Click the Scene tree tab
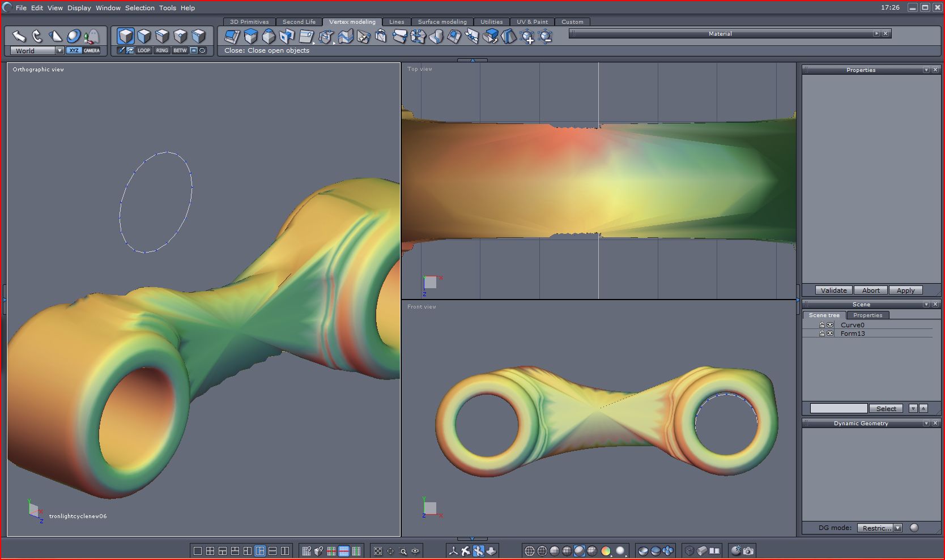The image size is (945, 560). point(824,315)
